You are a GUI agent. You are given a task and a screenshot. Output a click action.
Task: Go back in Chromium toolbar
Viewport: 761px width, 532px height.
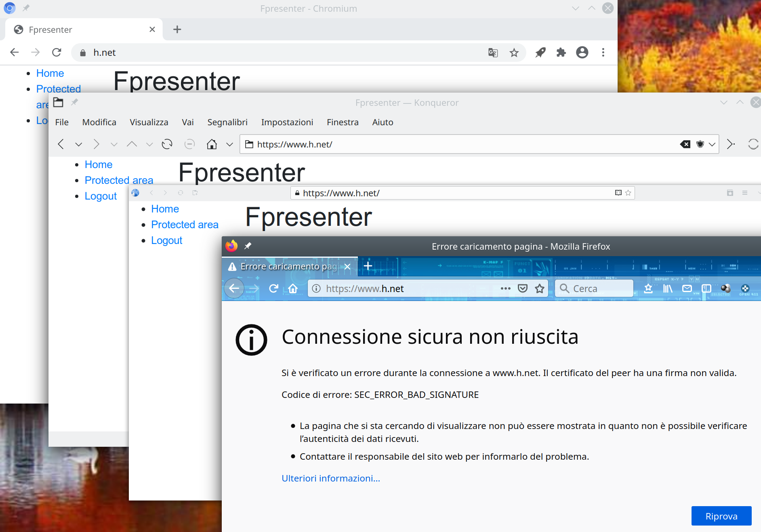click(15, 53)
